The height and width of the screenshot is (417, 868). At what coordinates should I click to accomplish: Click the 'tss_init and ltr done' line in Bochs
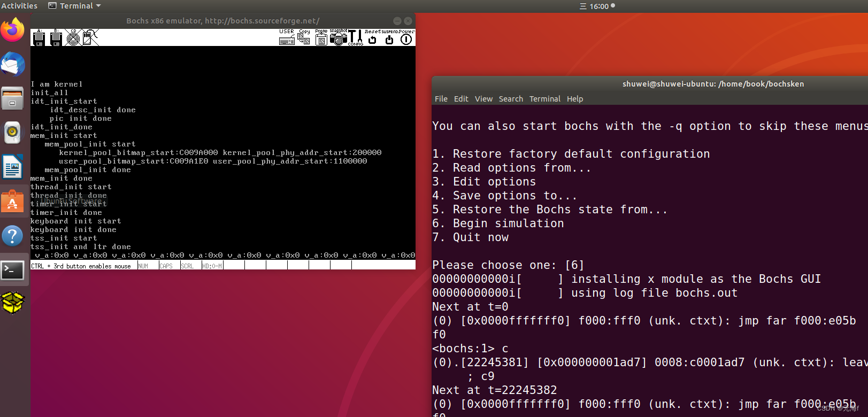(x=81, y=247)
